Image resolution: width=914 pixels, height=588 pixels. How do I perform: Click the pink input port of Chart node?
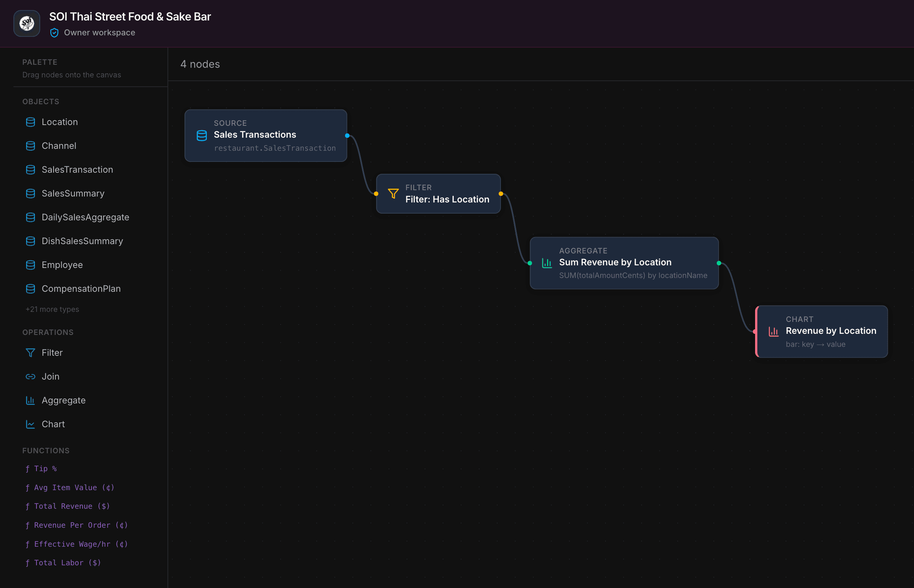tap(755, 332)
